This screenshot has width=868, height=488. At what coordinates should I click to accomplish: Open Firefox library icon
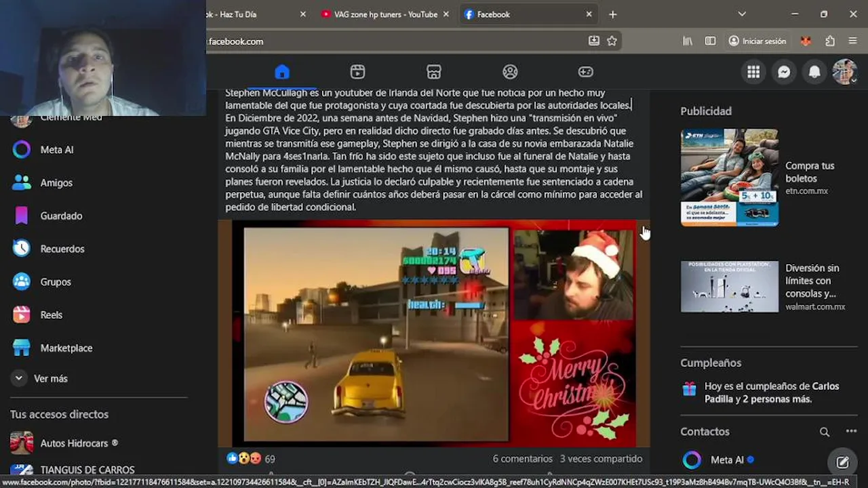tap(688, 41)
